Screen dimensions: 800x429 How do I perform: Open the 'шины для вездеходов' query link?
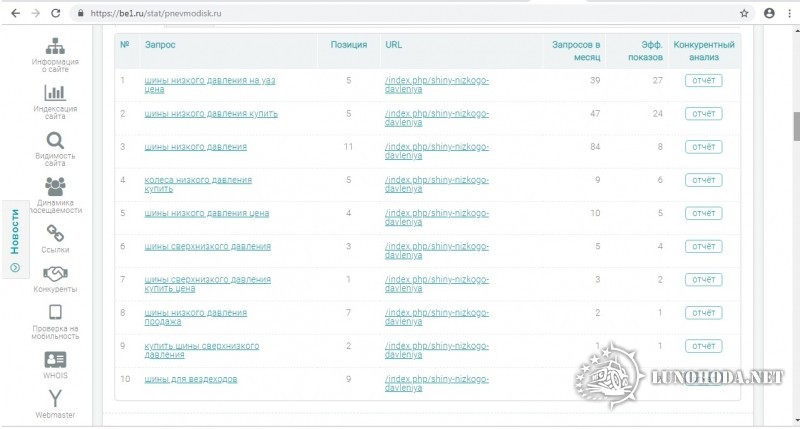coord(191,379)
